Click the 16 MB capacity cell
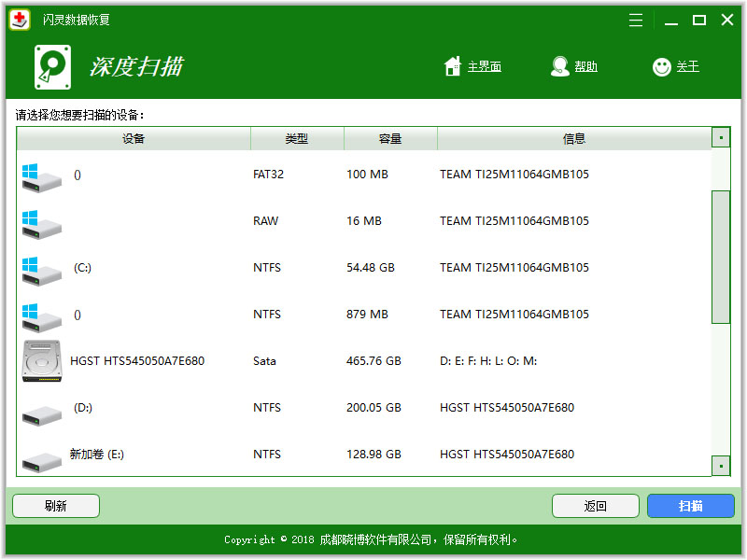 click(x=364, y=221)
